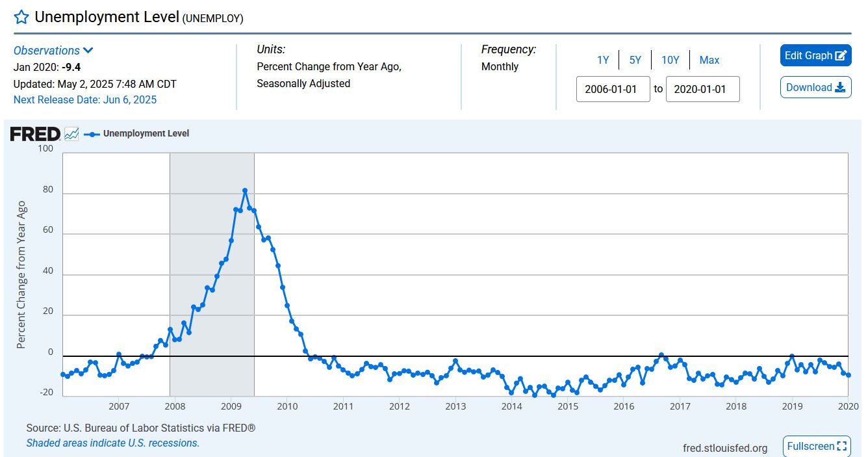This screenshot has width=868, height=457.
Task: Click the Unemployment Level legend label
Action: [146, 133]
